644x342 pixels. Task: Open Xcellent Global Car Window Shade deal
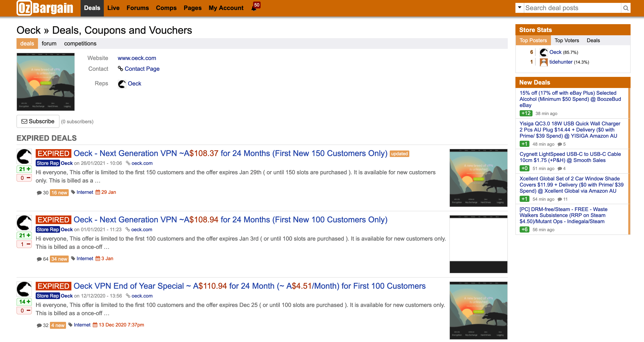pos(571,185)
